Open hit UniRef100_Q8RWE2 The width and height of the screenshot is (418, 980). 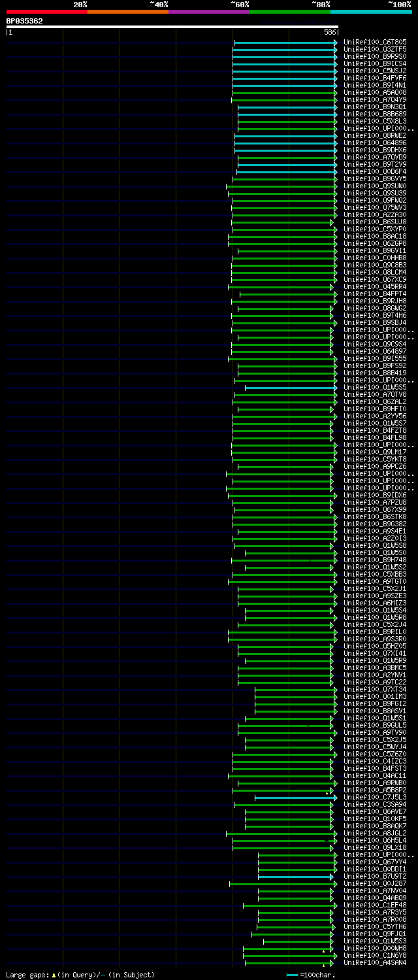point(375,136)
